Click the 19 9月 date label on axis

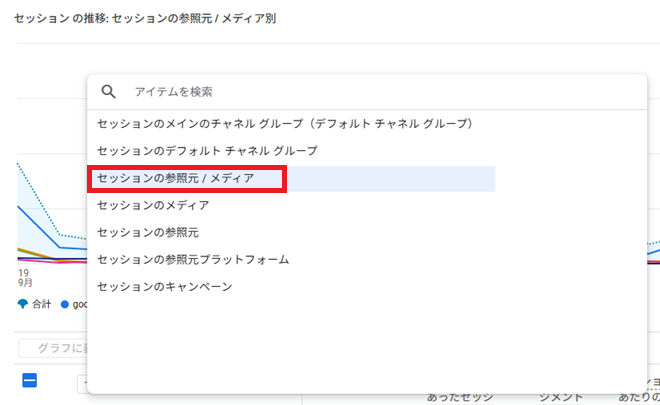click(24, 277)
